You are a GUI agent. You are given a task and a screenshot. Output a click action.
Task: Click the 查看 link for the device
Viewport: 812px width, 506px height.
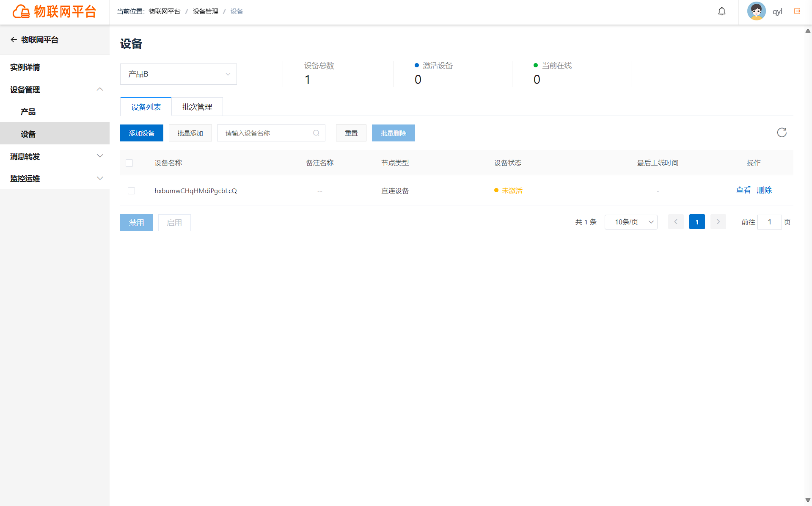(x=743, y=190)
